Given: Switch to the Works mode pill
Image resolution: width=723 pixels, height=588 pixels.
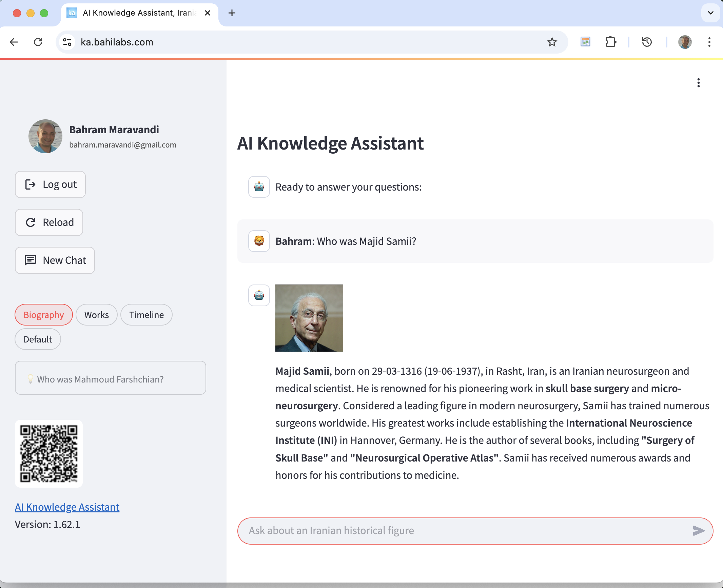Looking at the screenshot, I should point(97,315).
